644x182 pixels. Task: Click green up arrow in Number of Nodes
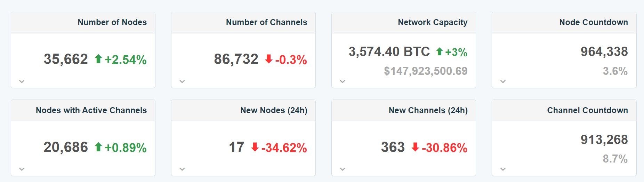(x=98, y=59)
